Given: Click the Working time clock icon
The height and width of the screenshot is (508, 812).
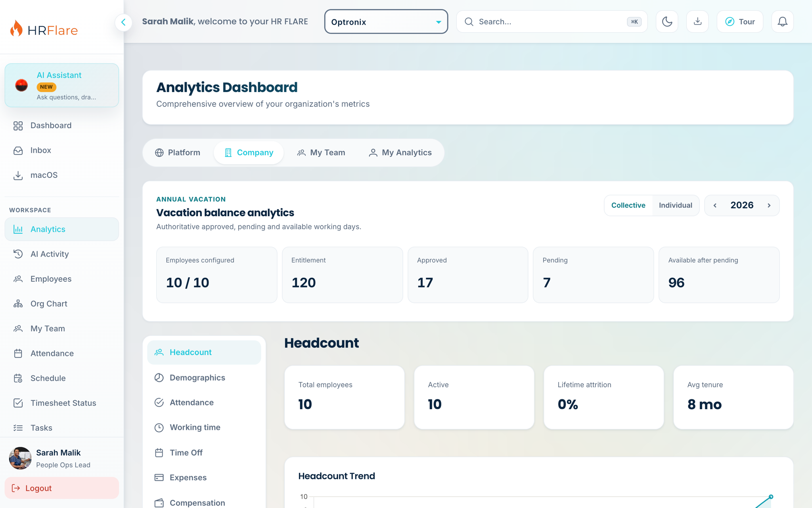Looking at the screenshot, I should pos(159,427).
